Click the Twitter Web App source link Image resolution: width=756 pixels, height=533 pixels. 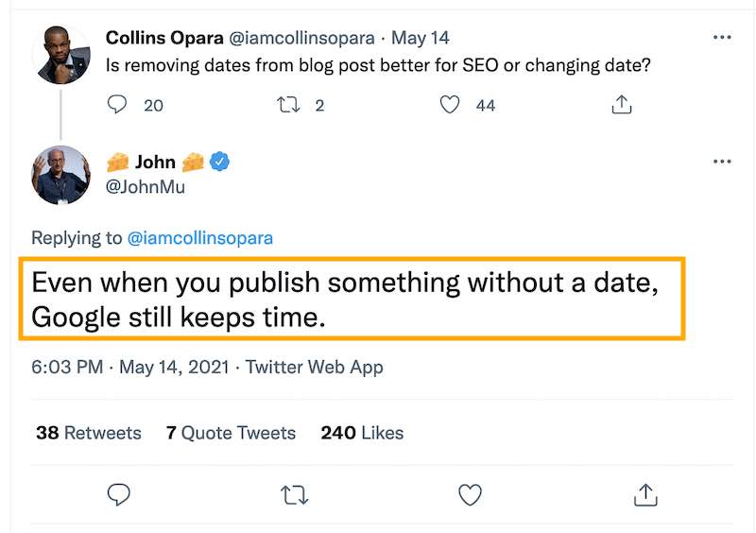click(314, 367)
